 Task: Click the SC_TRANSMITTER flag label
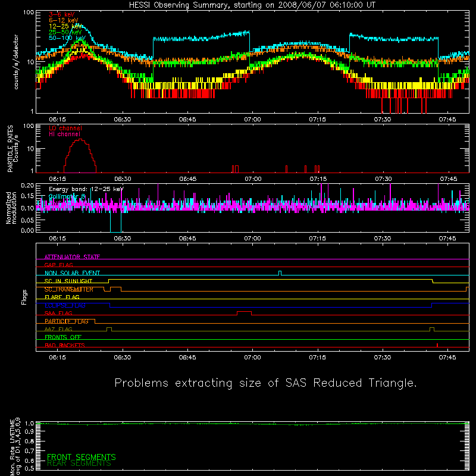point(68,289)
